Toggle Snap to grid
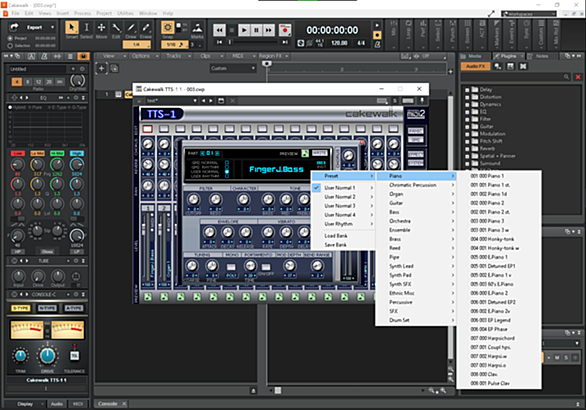The image size is (586, 410). pyautogui.click(x=168, y=27)
